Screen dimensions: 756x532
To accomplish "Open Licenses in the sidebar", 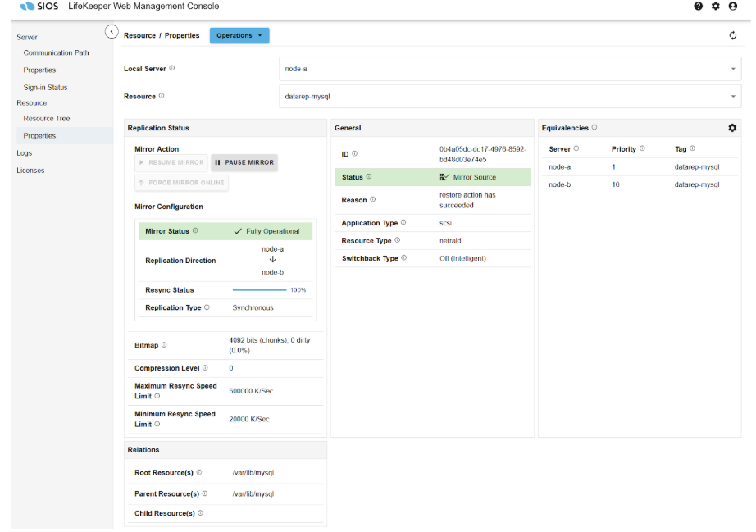I will click(x=30, y=171).
